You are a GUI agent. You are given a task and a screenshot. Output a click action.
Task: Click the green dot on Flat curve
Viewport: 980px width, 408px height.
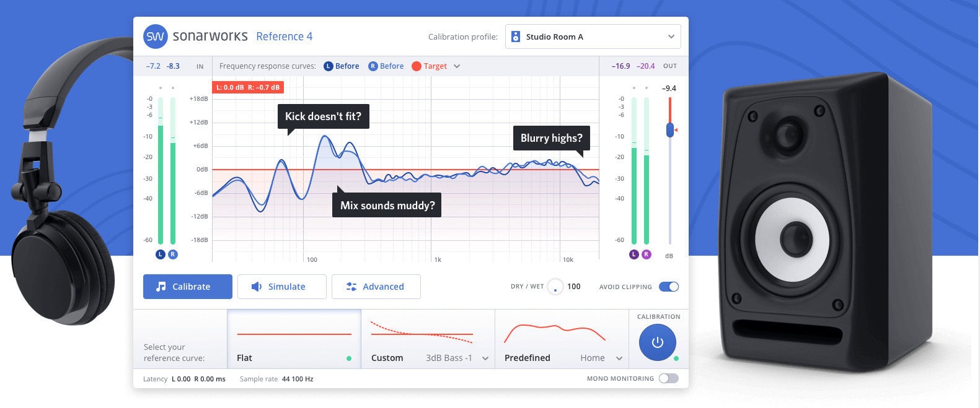(x=349, y=358)
